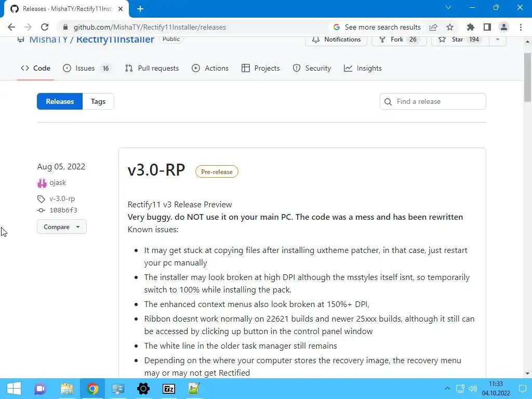Open Chrome three-dot menu
The image size is (532, 399).
[x=521, y=27]
